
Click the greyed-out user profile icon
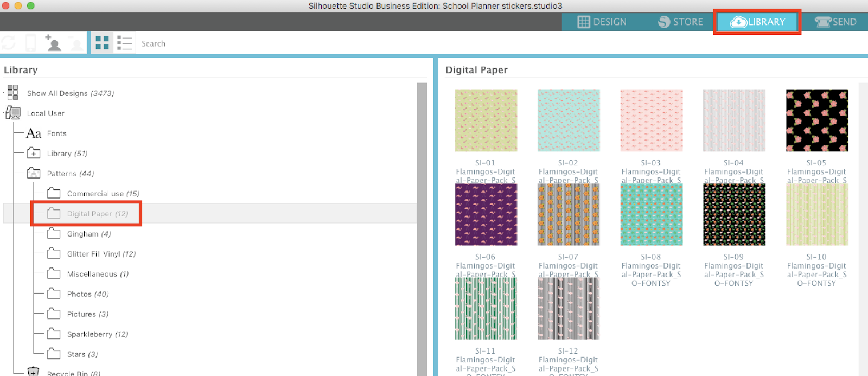click(x=76, y=44)
